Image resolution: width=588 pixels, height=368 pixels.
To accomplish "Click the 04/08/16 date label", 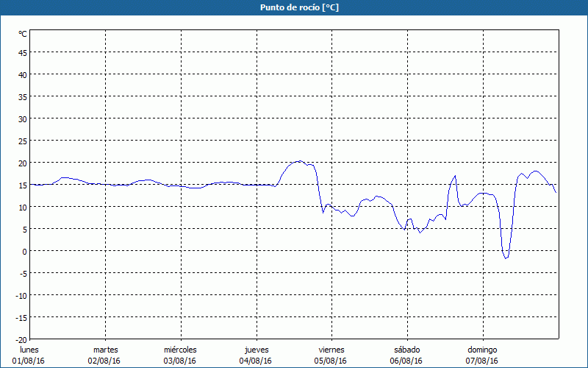I will tap(256, 361).
